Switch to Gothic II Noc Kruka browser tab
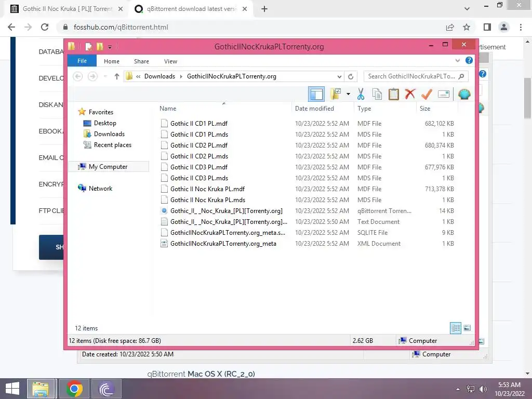Screen dimensions: 532x399 click(x=66, y=9)
